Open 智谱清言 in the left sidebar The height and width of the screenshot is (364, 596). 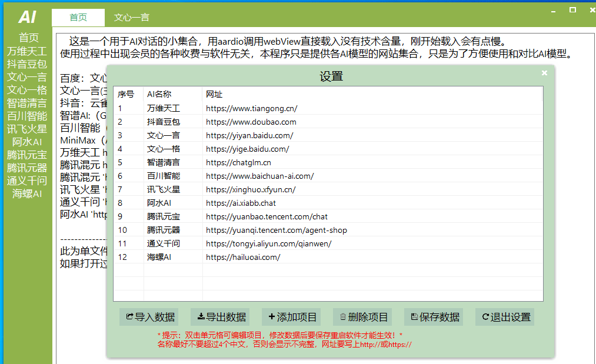[x=27, y=103]
